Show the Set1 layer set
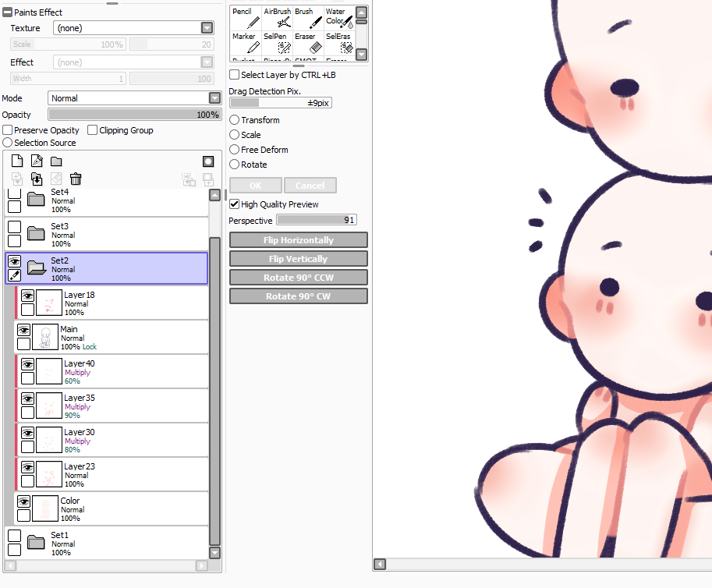The height and width of the screenshot is (588, 712). (x=15, y=536)
